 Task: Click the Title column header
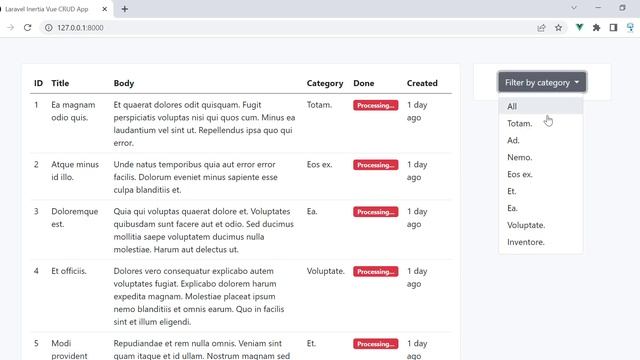(60, 83)
